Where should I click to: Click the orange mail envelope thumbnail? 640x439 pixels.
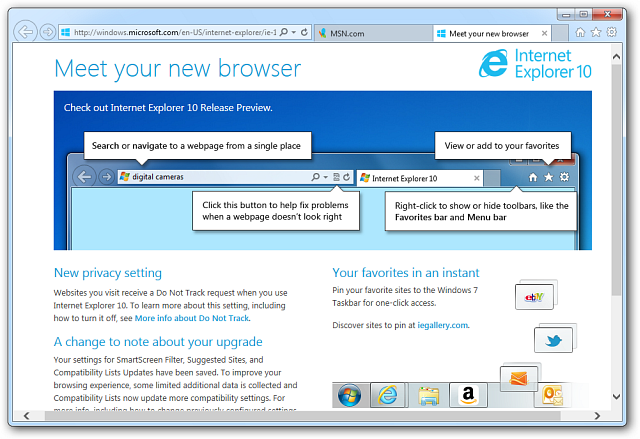coord(518,379)
